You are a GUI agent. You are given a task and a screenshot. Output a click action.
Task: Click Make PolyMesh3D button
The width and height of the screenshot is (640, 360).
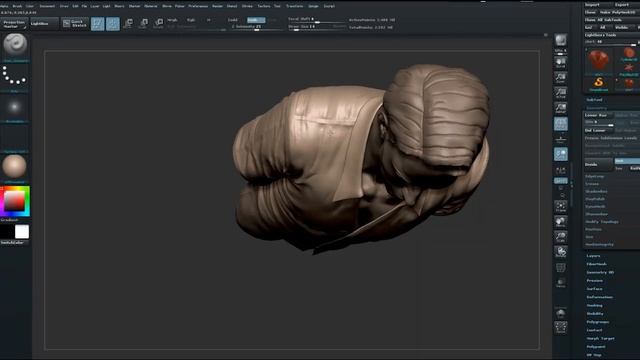pyautogui.click(x=619, y=12)
